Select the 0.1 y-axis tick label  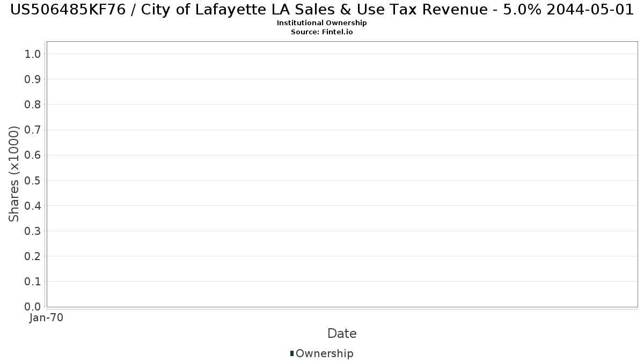[33, 282]
